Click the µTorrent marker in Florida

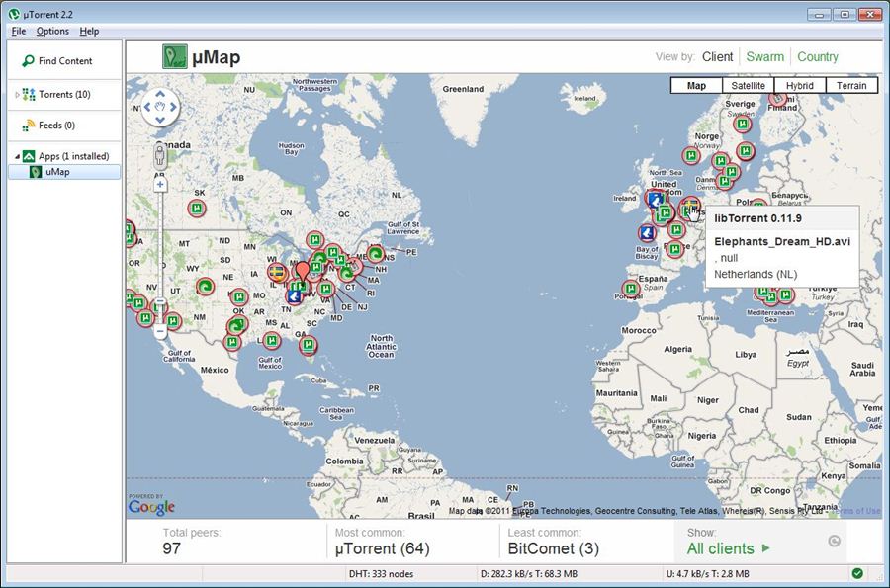(309, 344)
